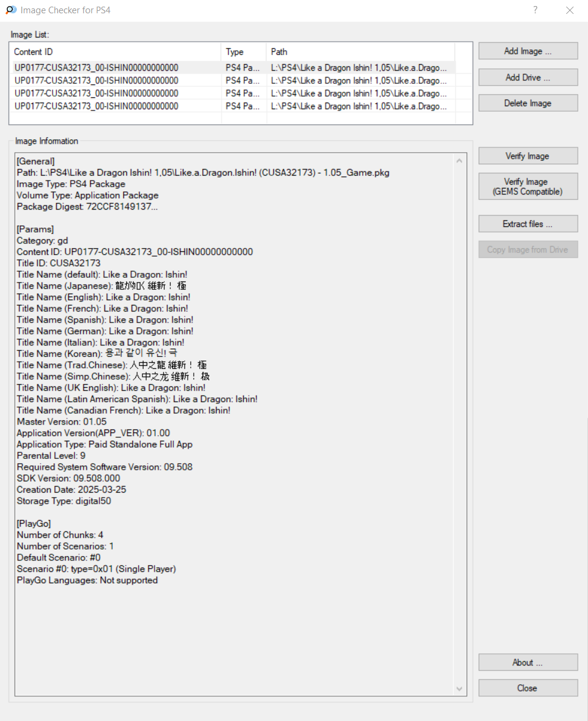Click the Application Type line
The height and width of the screenshot is (721, 588).
click(105, 444)
